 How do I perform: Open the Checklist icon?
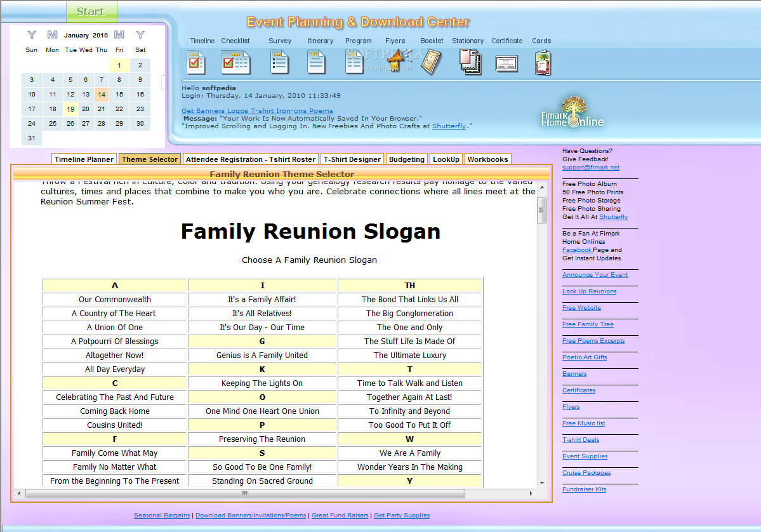coord(235,63)
